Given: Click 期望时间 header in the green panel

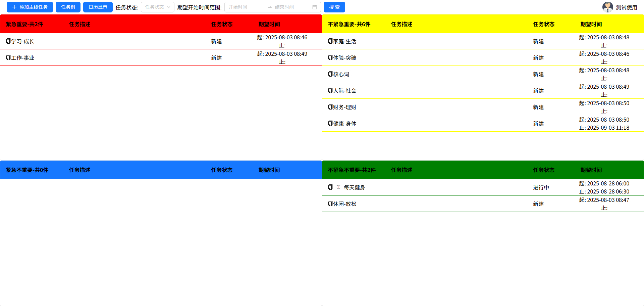Looking at the screenshot, I should tap(591, 170).
